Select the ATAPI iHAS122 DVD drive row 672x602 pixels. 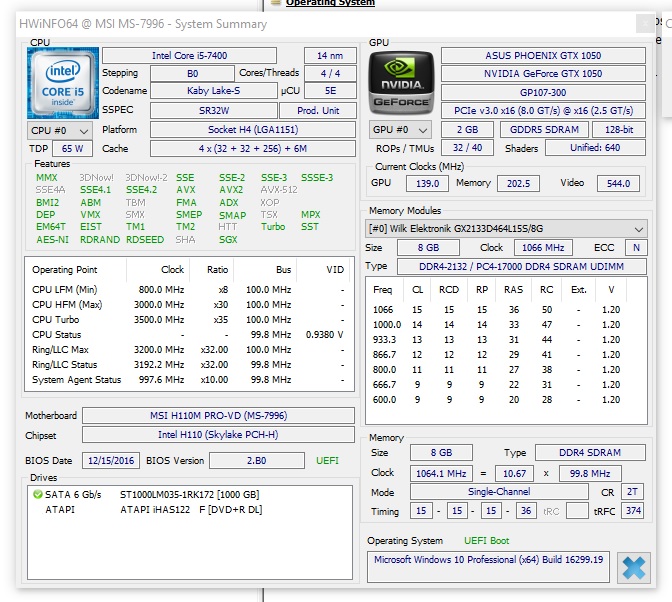pos(189,509)
